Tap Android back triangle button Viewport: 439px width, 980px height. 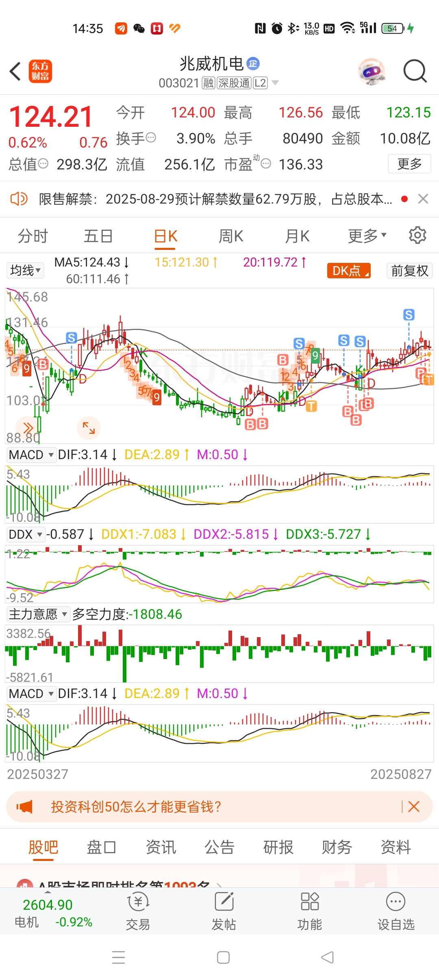pos(327,957)
